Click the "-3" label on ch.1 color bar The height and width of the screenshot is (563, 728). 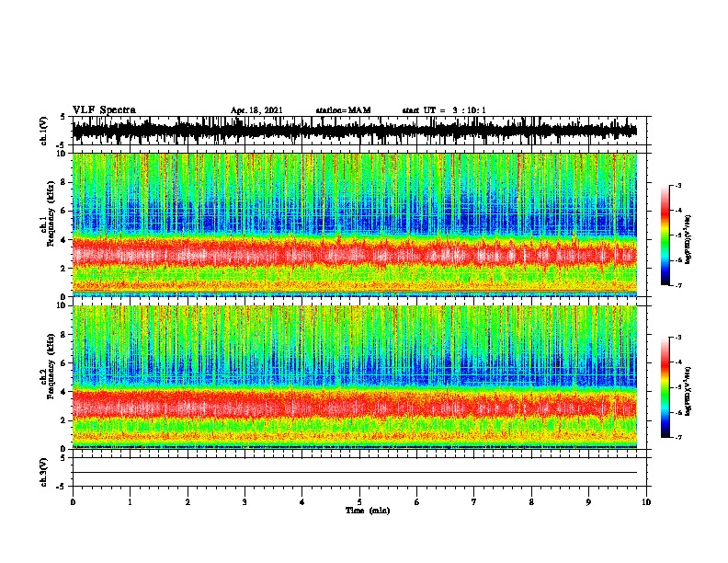(677, 186)
